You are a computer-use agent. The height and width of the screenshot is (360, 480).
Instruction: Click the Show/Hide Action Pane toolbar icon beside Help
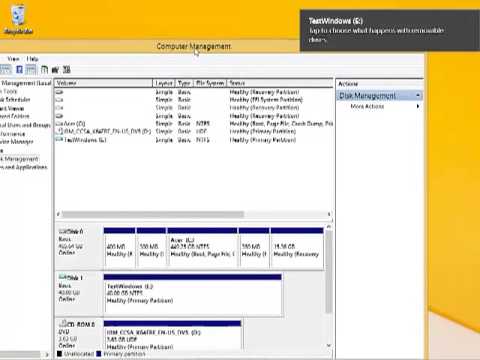coord(31,70)
